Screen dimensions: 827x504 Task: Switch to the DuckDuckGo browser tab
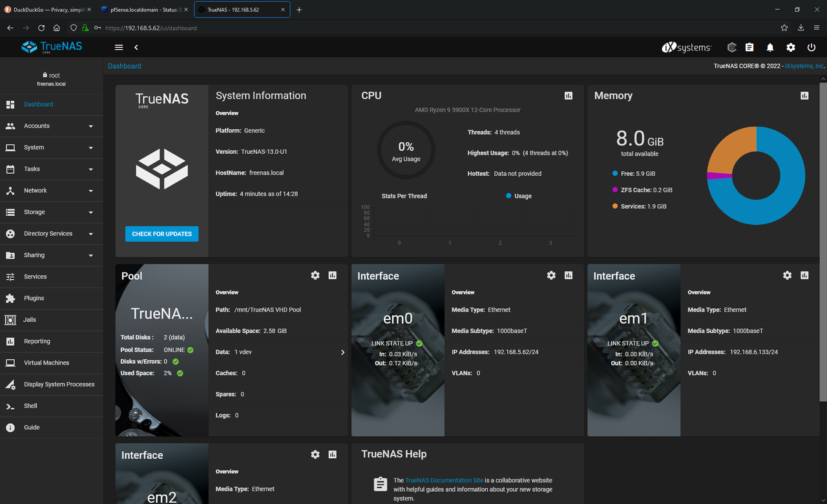47,10
